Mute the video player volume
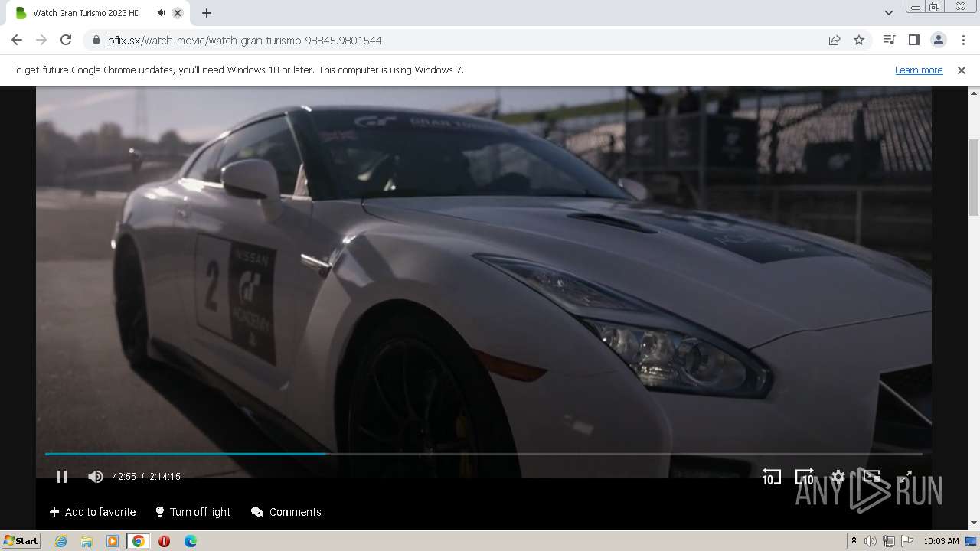980x551 pixels. [x=96, y=477]
